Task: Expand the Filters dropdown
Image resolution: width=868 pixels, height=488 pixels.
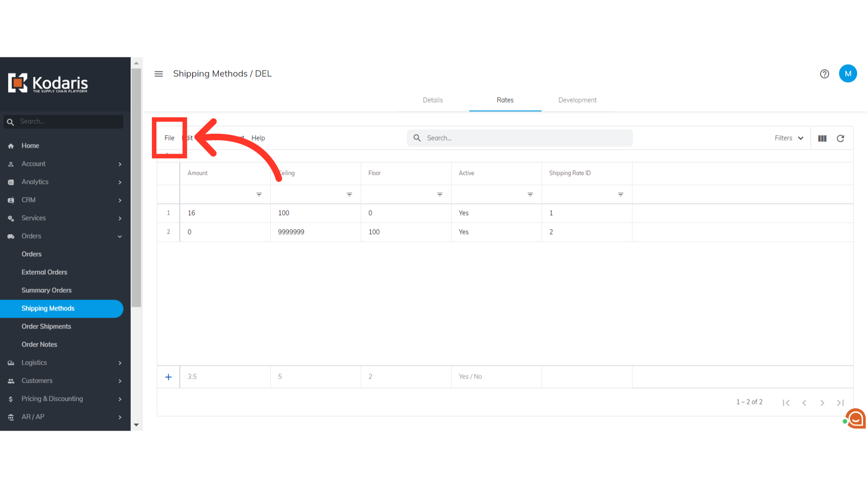Action: (788, 138)
